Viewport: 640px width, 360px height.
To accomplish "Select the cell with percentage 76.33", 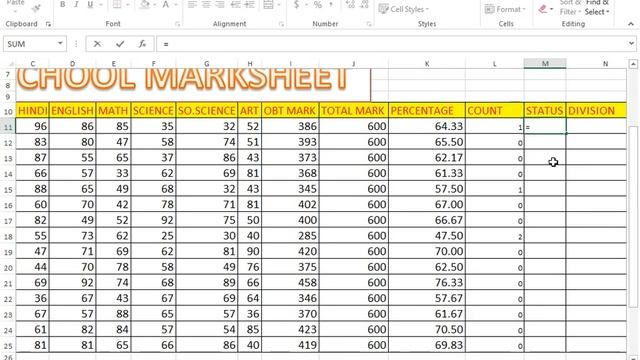I will (x=427, y=282).
